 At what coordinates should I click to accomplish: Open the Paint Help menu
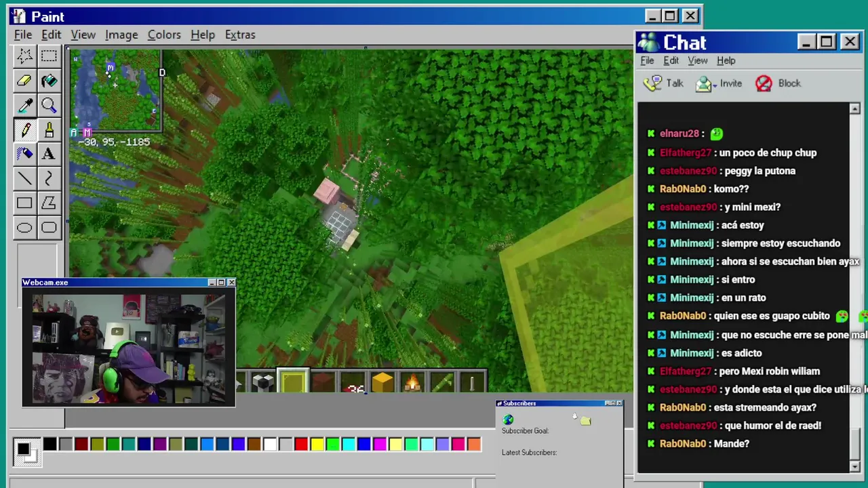coord(202,35)
